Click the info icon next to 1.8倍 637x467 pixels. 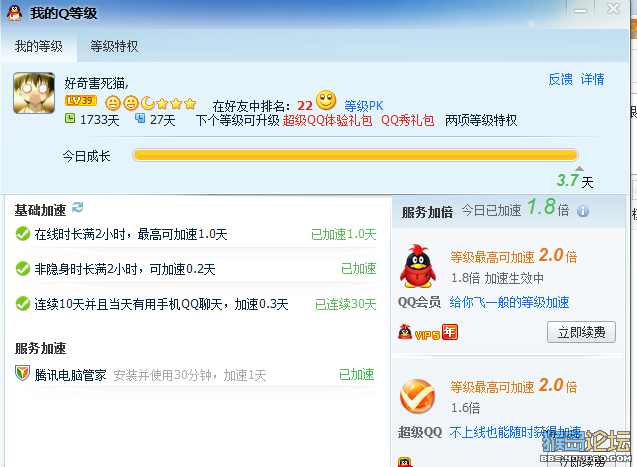(x=583, y=211)
